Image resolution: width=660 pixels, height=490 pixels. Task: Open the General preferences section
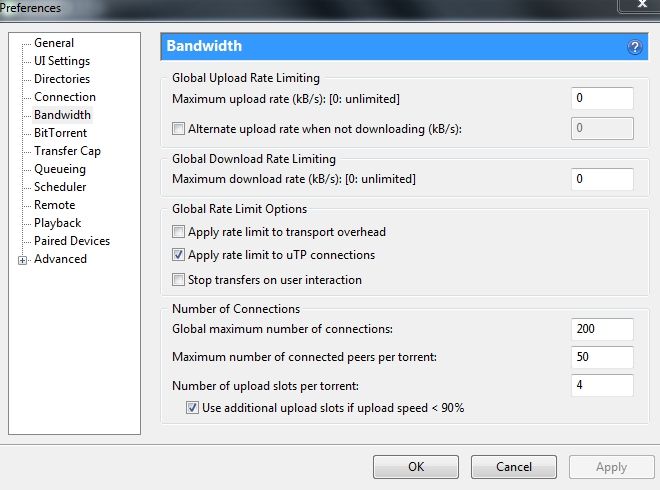pos(54,43)
